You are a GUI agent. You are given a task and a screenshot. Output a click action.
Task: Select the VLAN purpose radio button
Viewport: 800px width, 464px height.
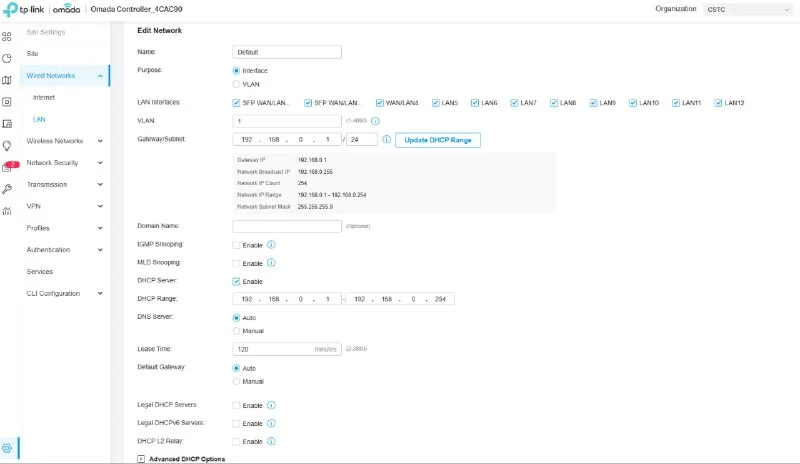[x=236, y=84]
